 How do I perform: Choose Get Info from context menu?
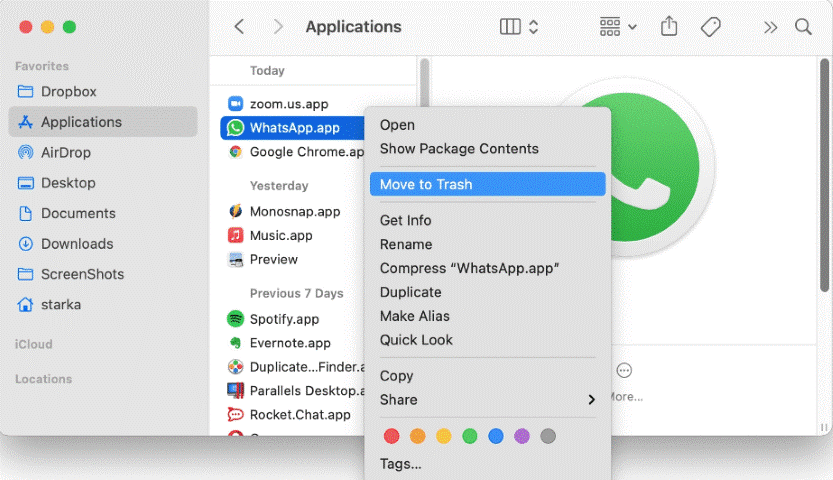tap(406, 220)
